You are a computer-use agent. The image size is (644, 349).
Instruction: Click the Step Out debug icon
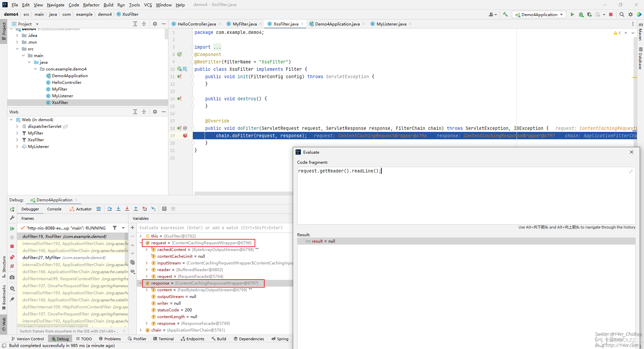point(136,209)
